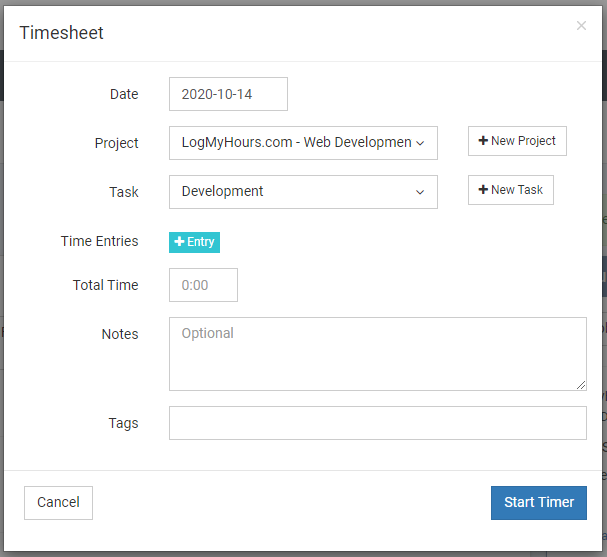Screen dimensions: 607x557
Task: Open the LogMyHours.com project selector
Action: point(296,143)
